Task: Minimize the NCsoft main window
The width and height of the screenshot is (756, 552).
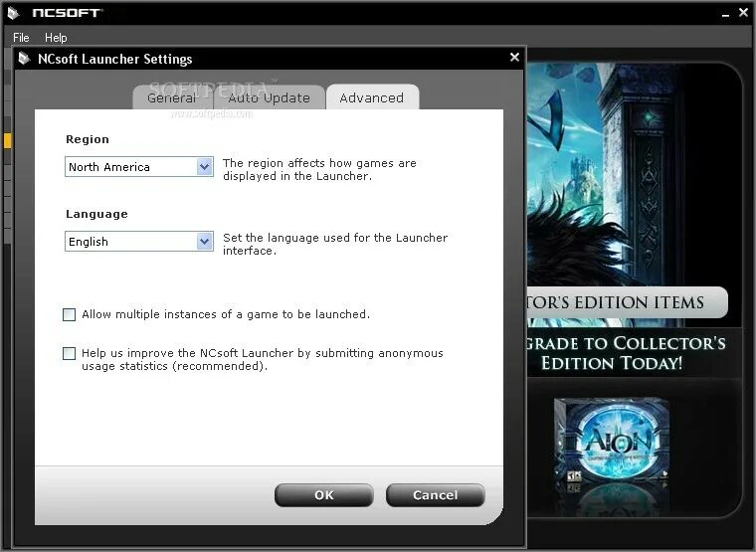Action: point(725,15)
